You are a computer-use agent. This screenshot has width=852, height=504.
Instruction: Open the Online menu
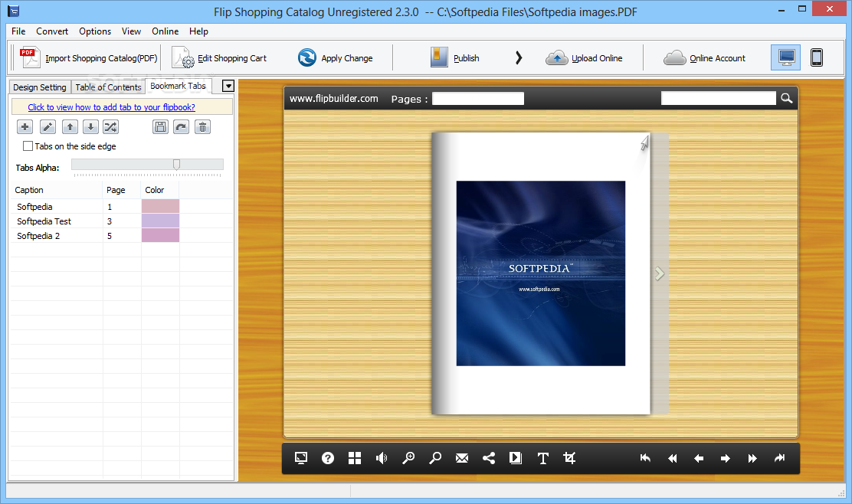[x=165, y=31]
